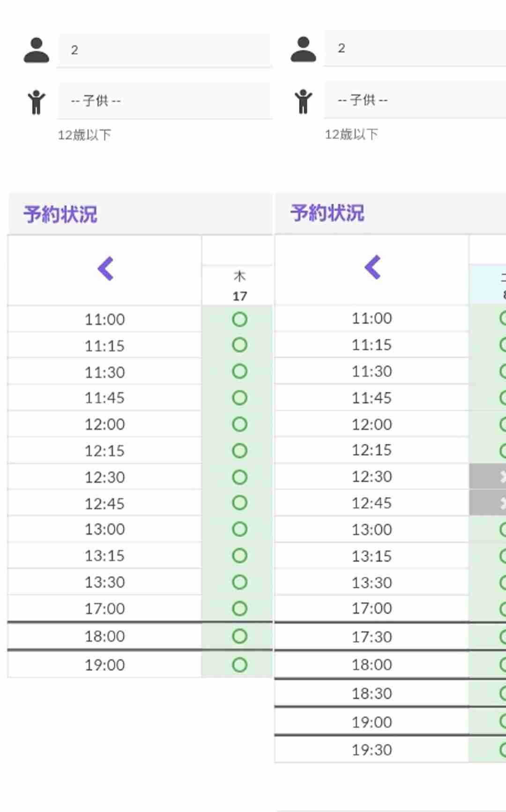Pick 17:00 available slot on Thursday 17
The height and width of the screenshot is (812, 506).
click(239, 609)
